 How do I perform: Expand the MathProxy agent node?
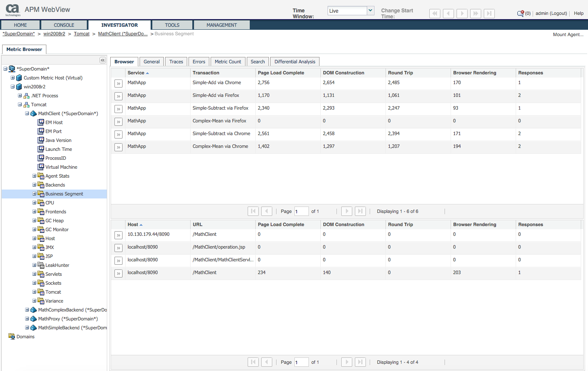click(27, 319)
